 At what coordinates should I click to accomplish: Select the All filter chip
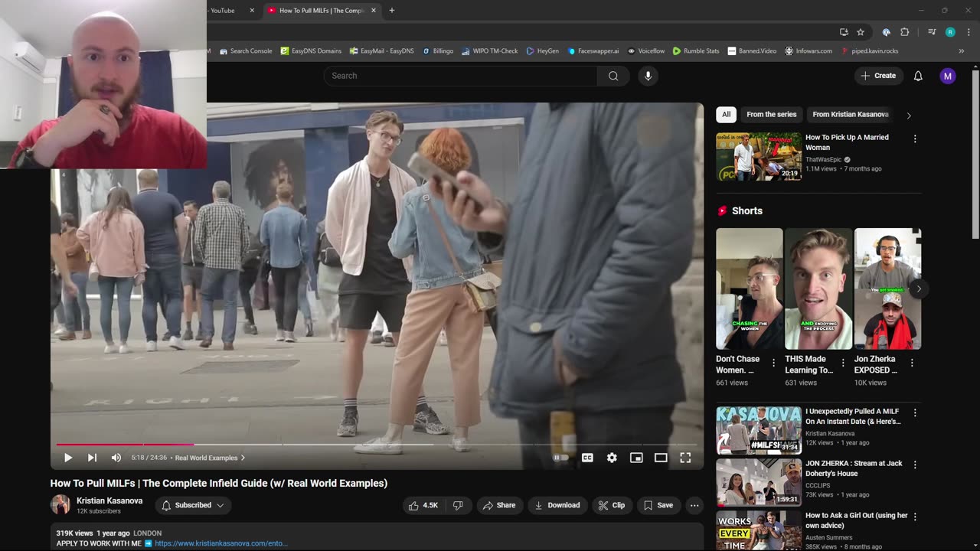(726, 114)
